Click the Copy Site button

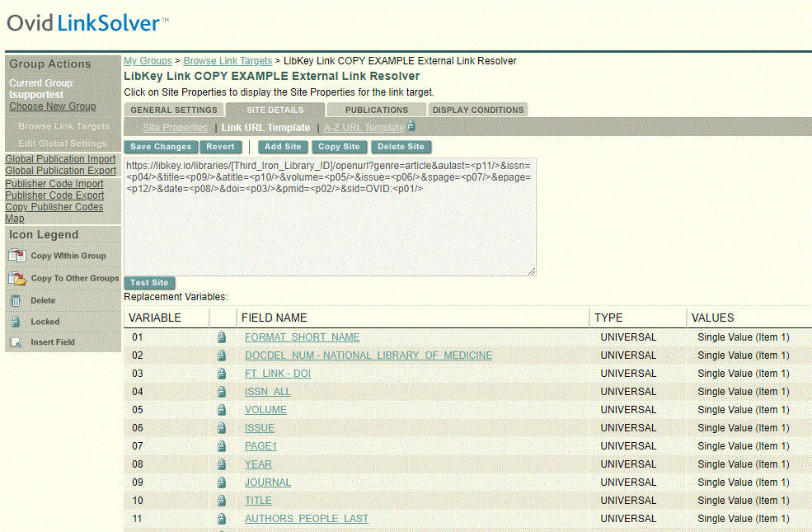339,147
